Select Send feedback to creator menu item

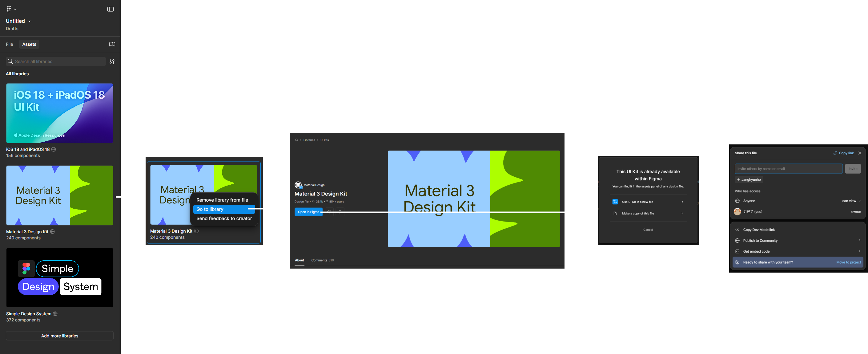224,218
